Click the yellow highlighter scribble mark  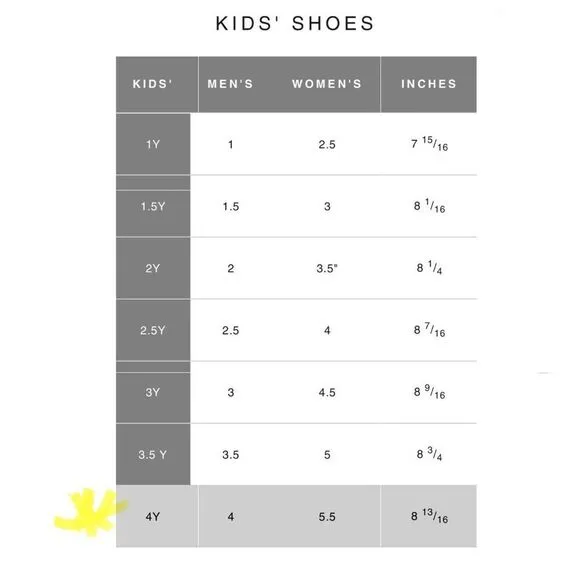pos(90,512)
